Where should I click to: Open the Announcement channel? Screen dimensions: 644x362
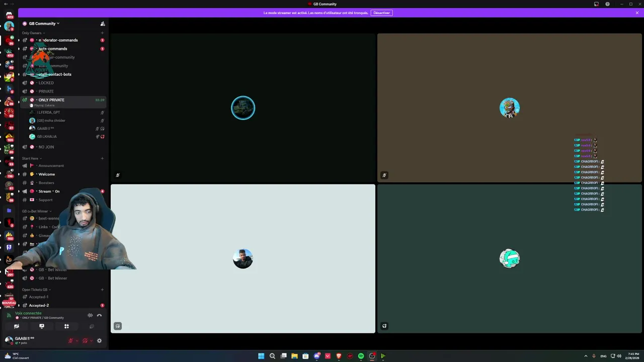63,166
